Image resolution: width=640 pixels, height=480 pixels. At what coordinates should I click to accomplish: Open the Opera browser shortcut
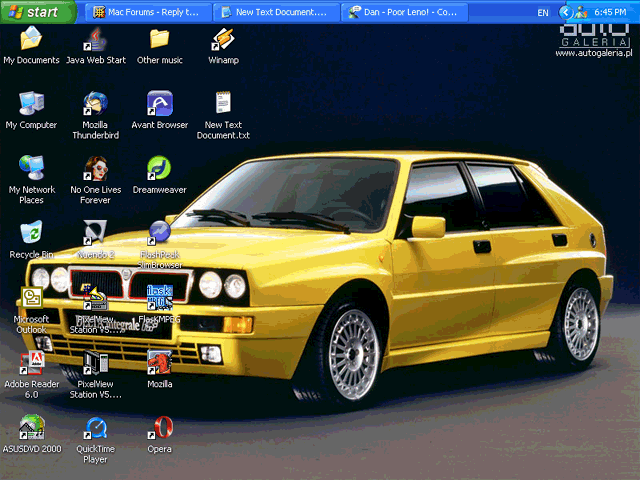[x=160, y=427]
